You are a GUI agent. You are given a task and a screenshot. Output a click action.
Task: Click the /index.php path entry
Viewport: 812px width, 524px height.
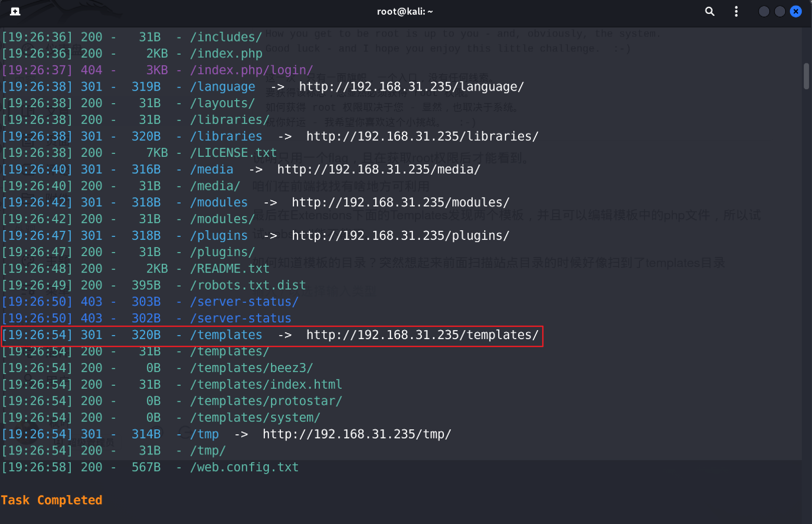tap(226, 54)
